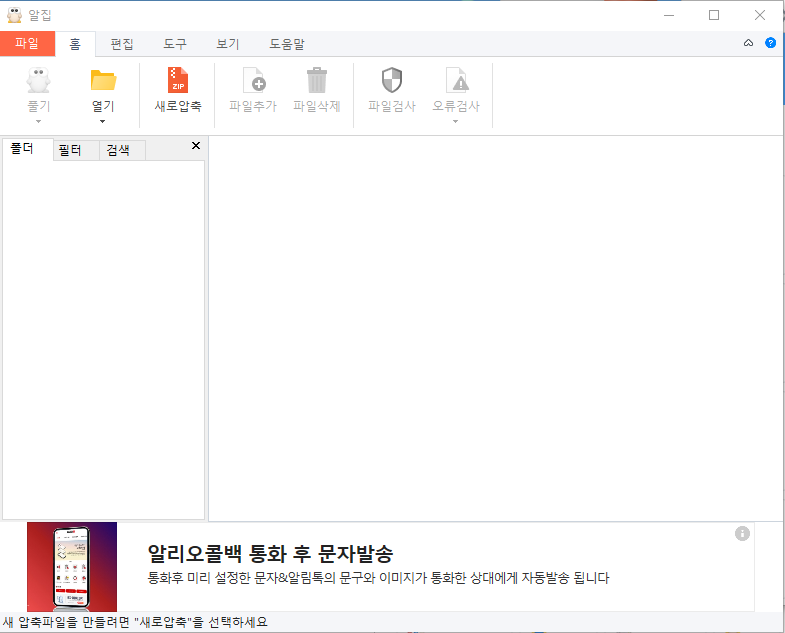This screenshot has height=633, width=785.
Task: Collapse the ribbon with the caret icon
Action: [748, 43]
